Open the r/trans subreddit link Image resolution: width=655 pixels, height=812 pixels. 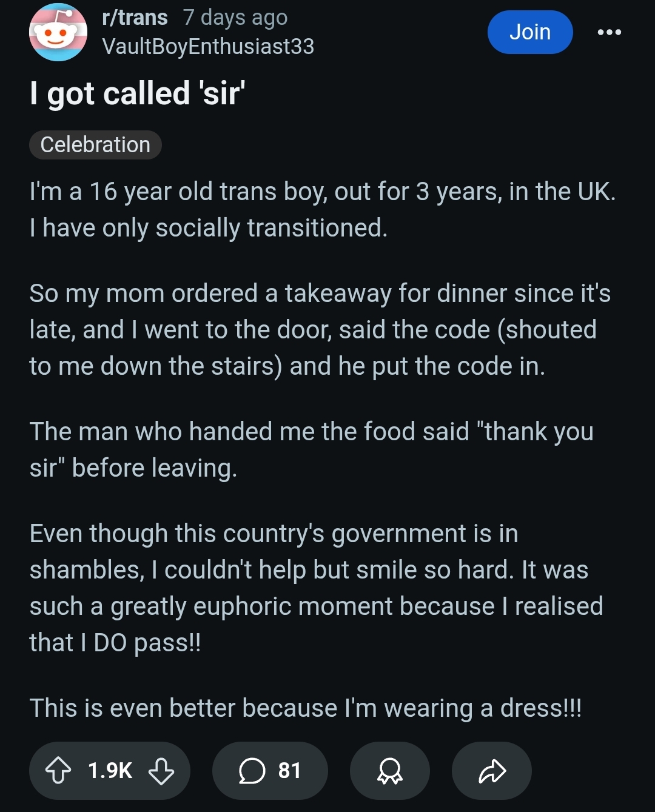(135, 18)
